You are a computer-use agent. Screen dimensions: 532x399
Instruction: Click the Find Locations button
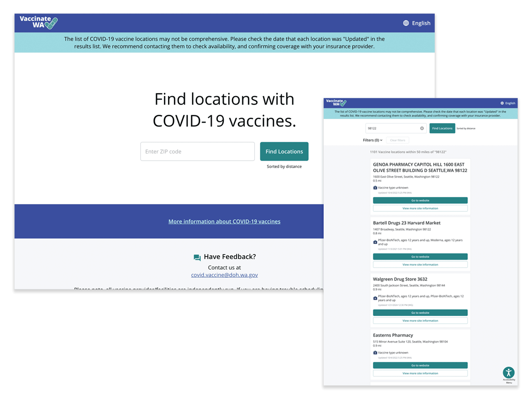284,151
